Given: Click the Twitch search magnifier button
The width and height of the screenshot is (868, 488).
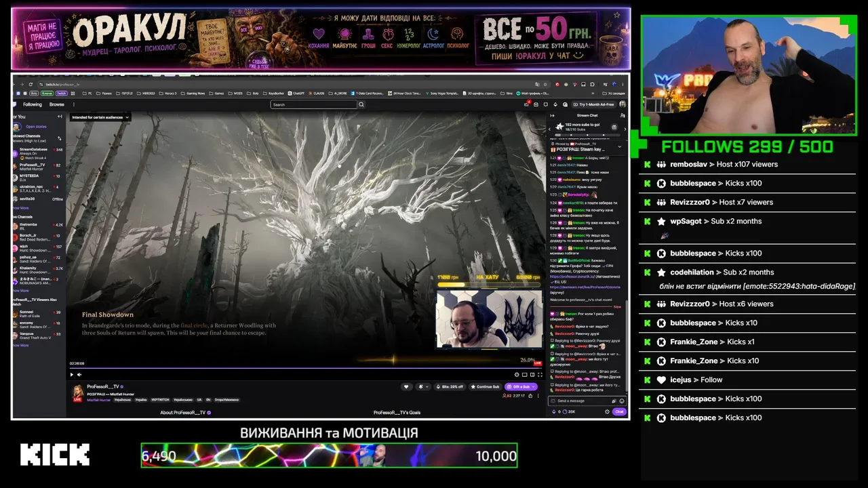Looking at the screenshot, I should 361,104.
